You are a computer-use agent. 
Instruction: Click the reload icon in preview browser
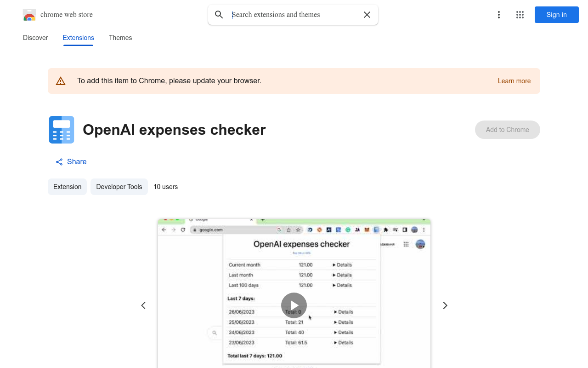tap(183, 230)
